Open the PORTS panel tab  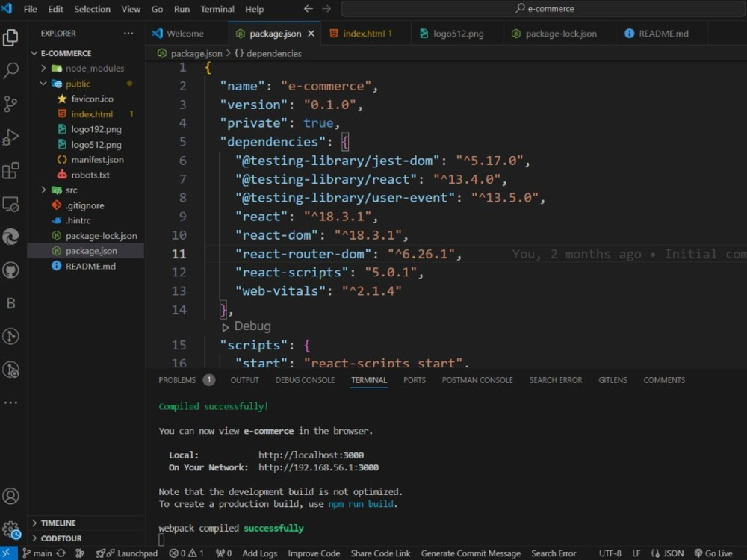coord(415,380)
